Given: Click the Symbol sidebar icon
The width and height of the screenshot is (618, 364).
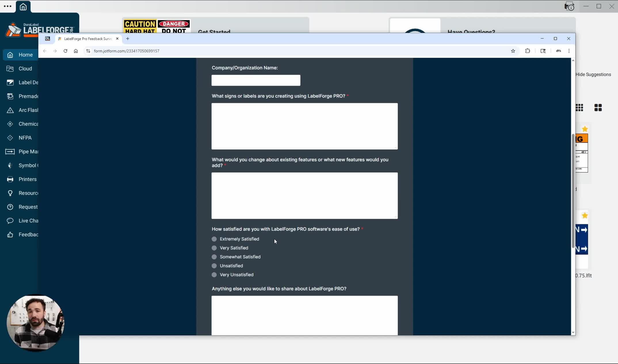Looking at the screenshot, I should (10, 165).
